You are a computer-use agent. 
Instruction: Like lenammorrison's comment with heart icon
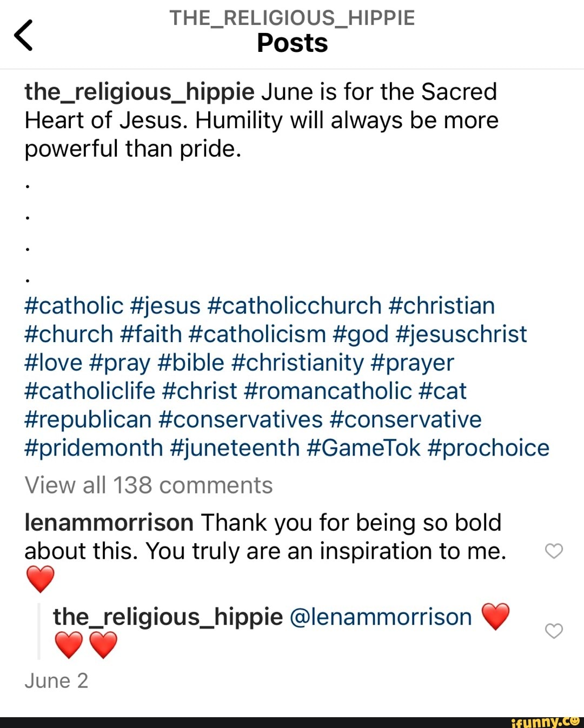[554, 551]
